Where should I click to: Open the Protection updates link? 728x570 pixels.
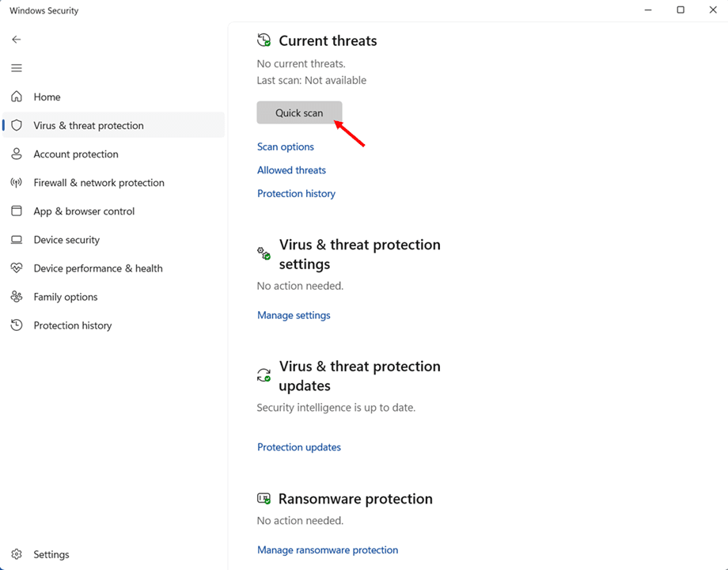click(299, 447)
